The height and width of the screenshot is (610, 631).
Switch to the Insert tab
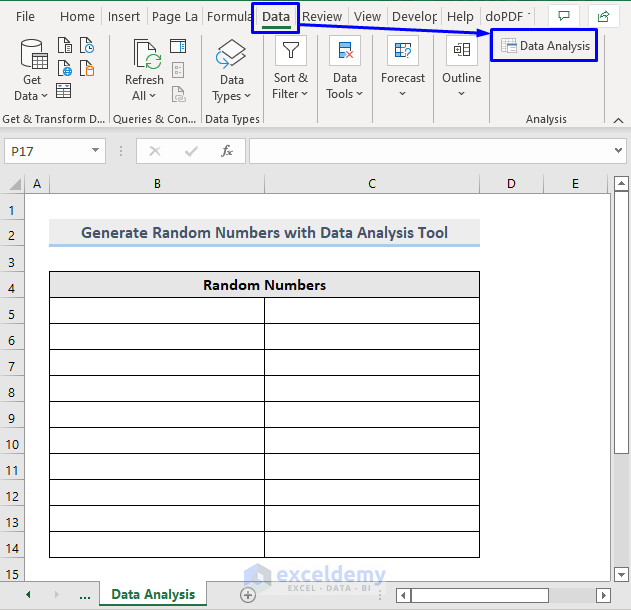pyautogui.click(x=124, y=16)
